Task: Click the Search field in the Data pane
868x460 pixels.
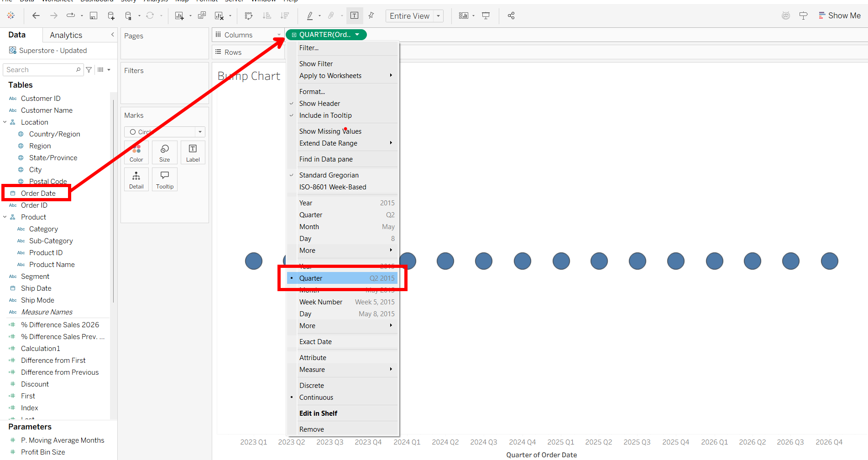Action: [x=43, y=70]
